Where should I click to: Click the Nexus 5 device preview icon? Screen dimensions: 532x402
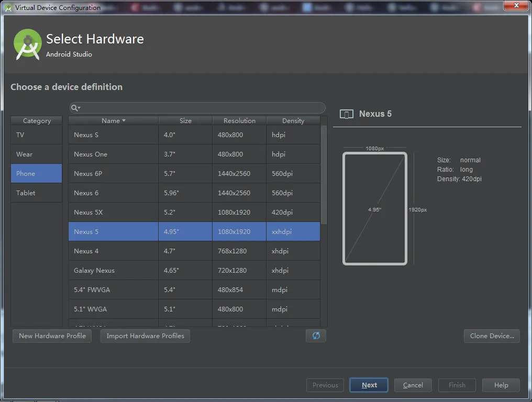click(x=347, y=114)
